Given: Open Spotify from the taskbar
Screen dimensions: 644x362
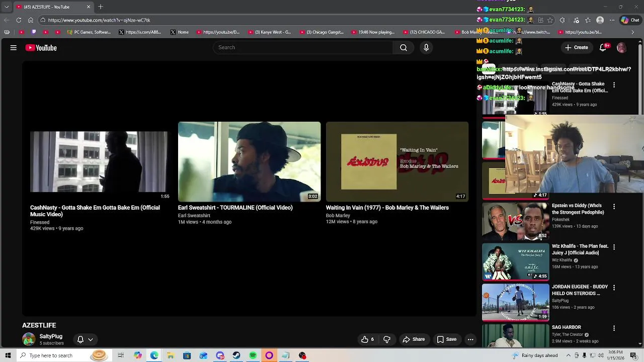Looking at the screenshot, I should click(x=253, y=355).
